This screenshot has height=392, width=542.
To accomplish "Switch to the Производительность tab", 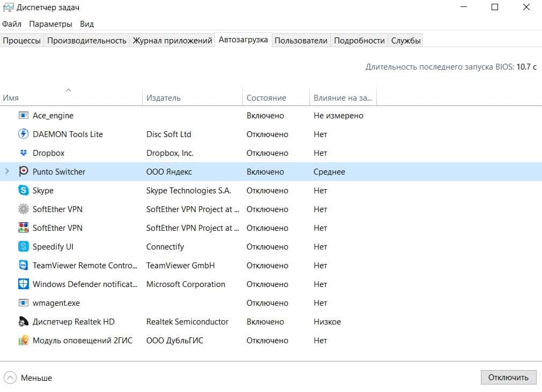I will [x=87, y=40].
